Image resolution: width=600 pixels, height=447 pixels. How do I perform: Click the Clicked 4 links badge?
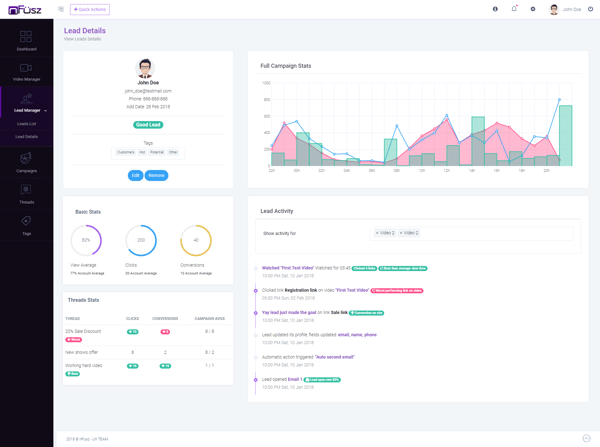point(364,268)
